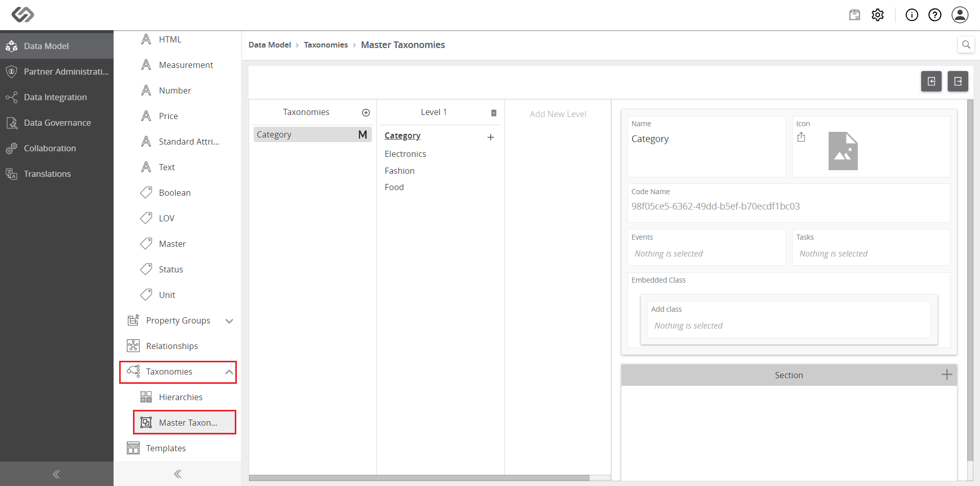Open Data Integration in sidebar
Screen dimensions: 980x486
click(x=57, y=97)
